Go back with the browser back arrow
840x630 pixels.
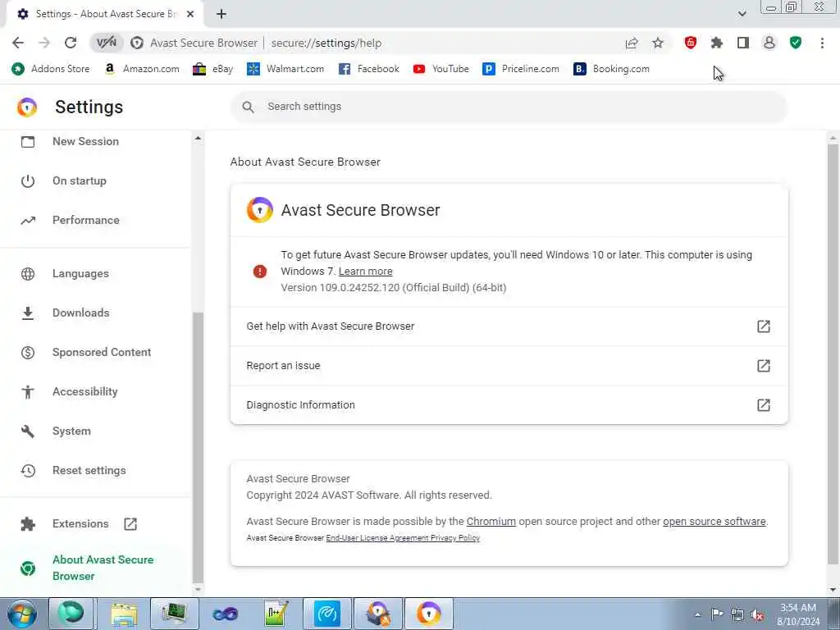[18, 43]
